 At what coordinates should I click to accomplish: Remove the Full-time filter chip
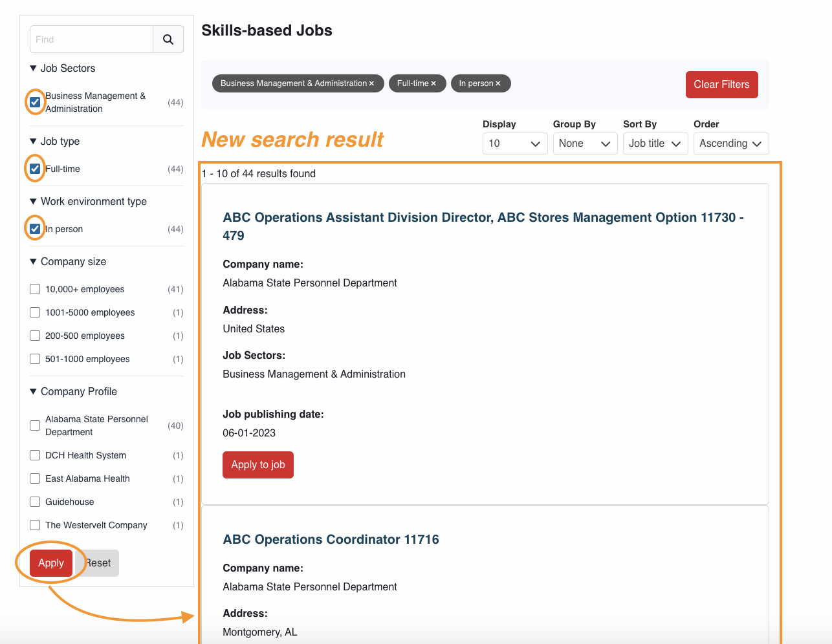tap(433, 83)
